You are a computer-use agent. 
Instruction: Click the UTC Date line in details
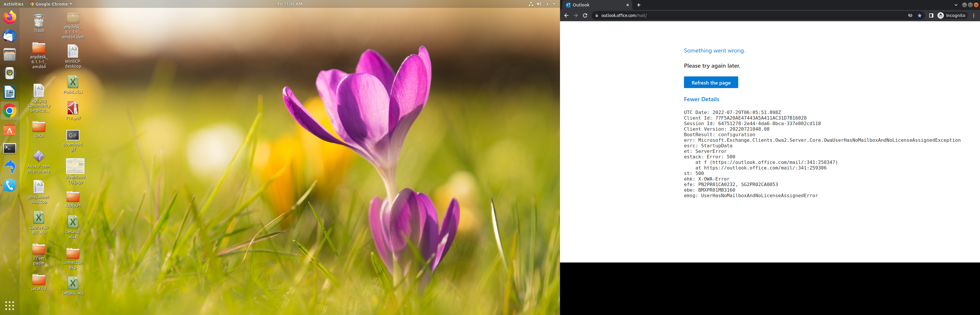point(732,112)
